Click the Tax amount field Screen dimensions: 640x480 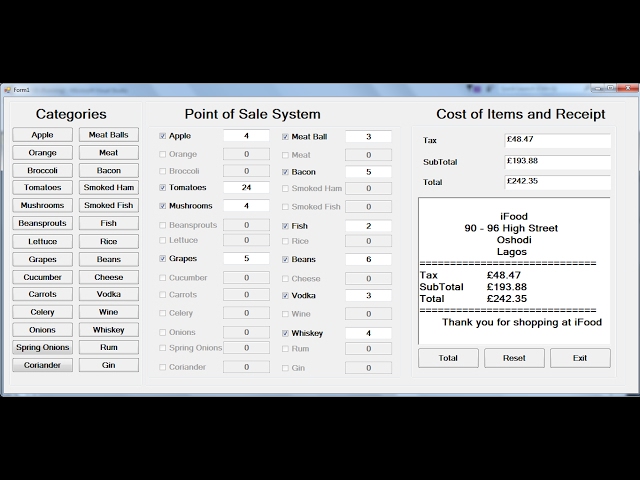point(558,141)
